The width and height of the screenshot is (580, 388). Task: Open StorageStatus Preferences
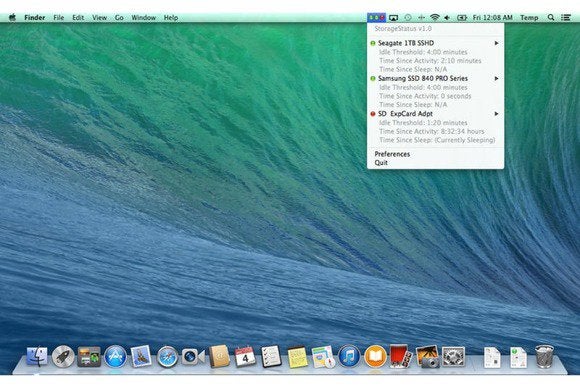392,154
